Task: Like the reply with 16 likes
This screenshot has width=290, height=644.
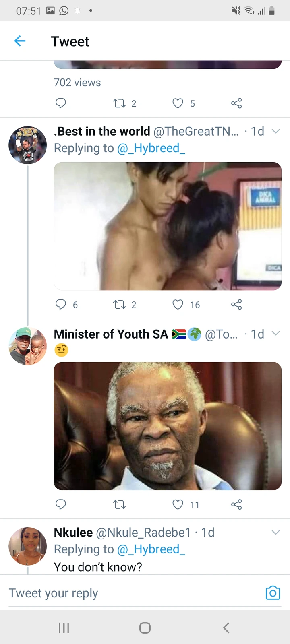Action: [x=178, y=305]
